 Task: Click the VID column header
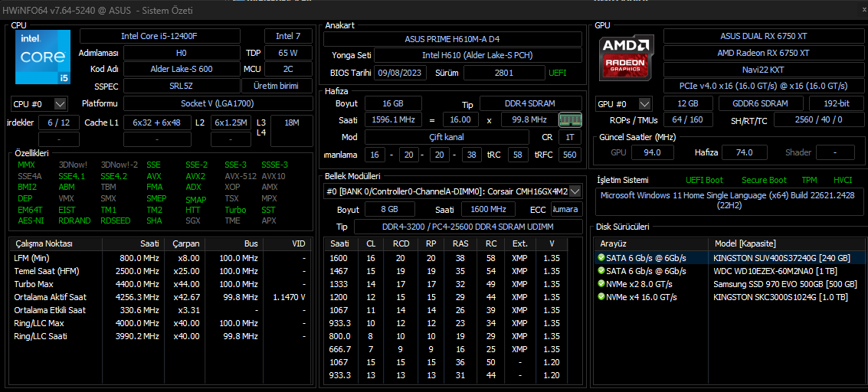pos(287,243)
